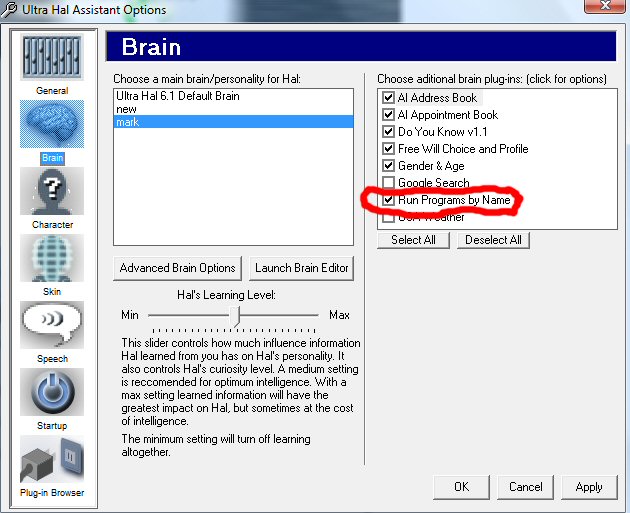Viewport: 630px width, 513px height.
Task: Click the General label in sidebar
Action: point(52,91)
